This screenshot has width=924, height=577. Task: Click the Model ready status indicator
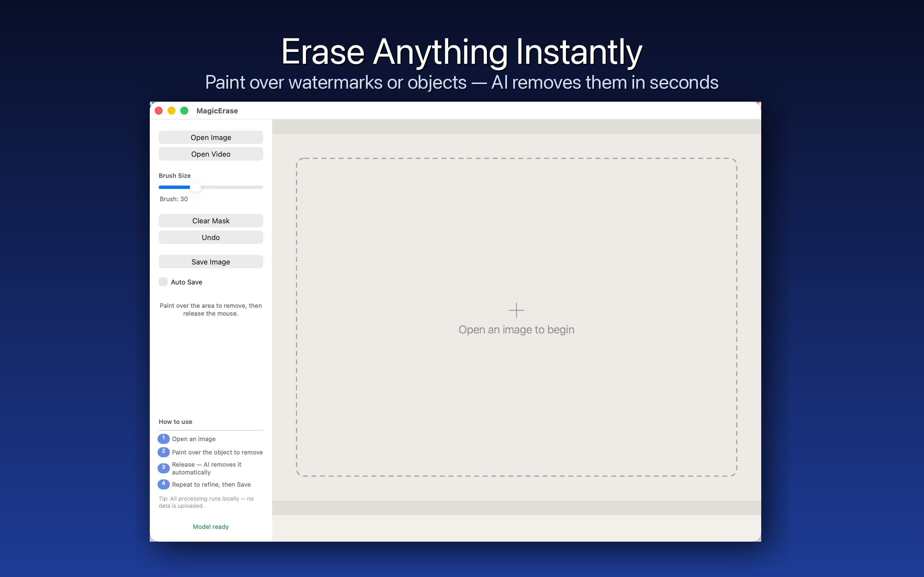coord(210,526)
